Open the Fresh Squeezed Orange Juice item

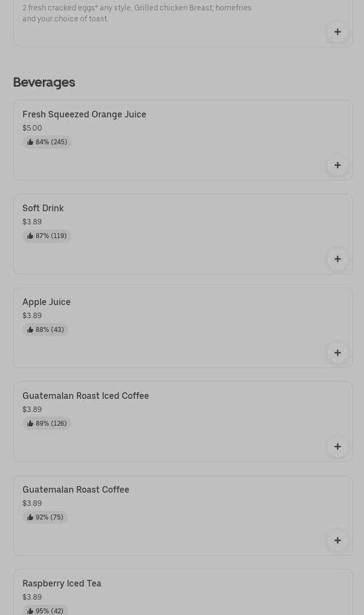(x=84, y=115)
